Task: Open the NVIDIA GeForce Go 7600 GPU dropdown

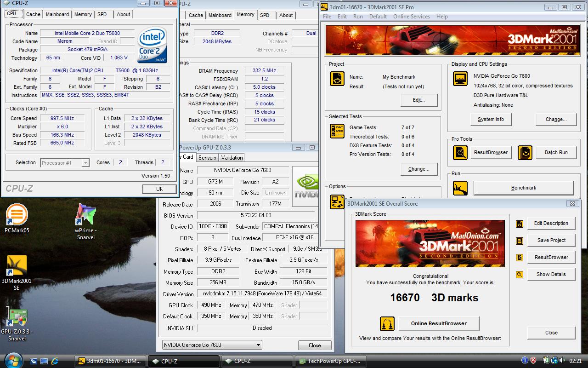Action: 212,345
